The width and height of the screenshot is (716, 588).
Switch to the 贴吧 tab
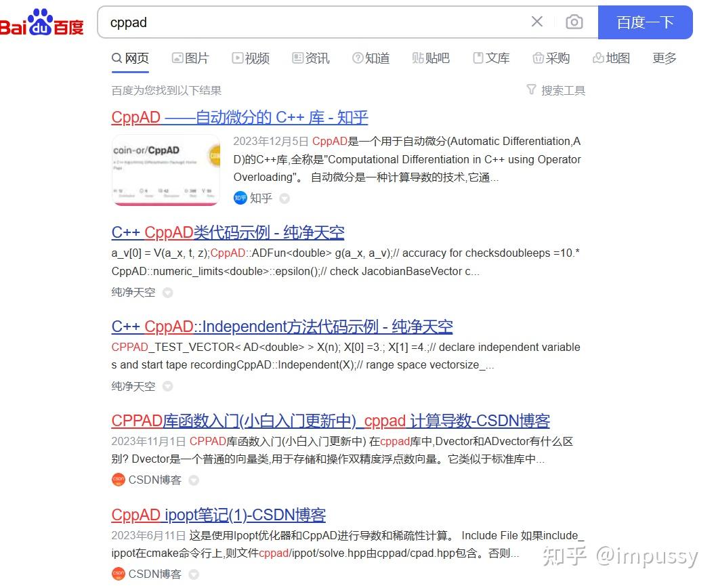pyautogui.click(x=431, y=58)
